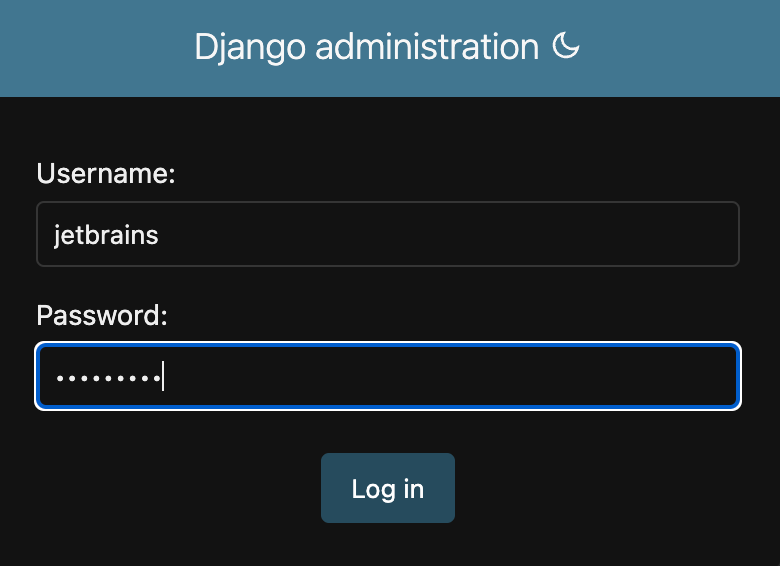
Task: Open the Django administration header link
Action: tap(367, 47)
